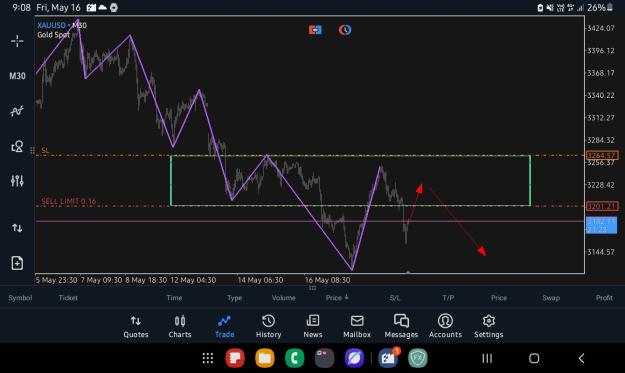Open the green phone dialer app
Viewport: 625px width, 373px height.
[295, 358]
